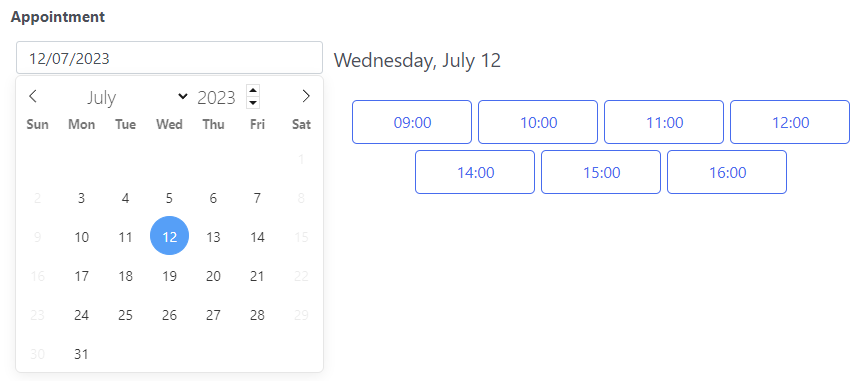
Task: Pick Thursday July 27 date
Action: pyautogui.click(x=213, y=315)
